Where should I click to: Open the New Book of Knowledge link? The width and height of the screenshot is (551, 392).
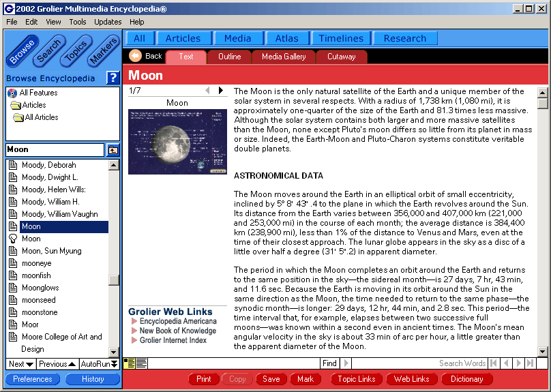pyautogui.click(x=178, y=331)
